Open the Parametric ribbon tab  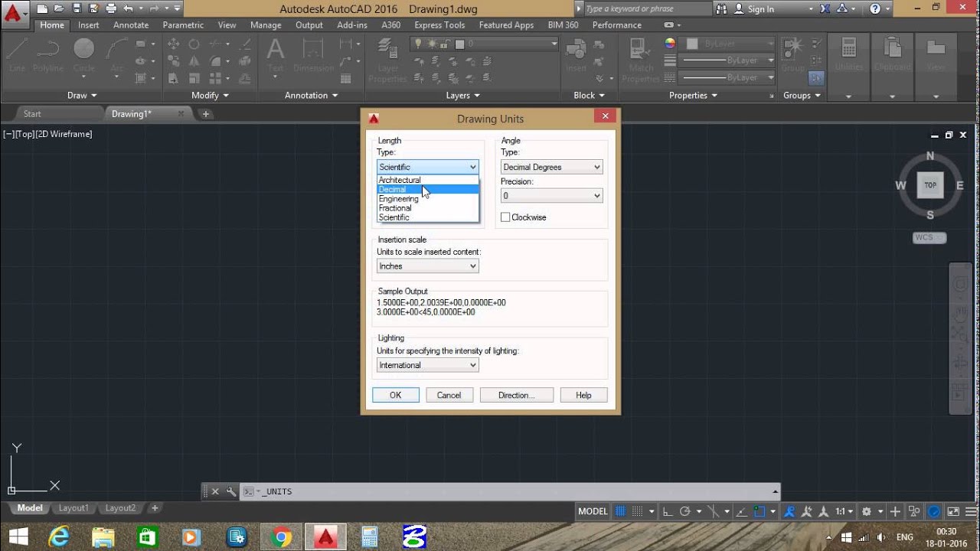[x=183, y=25]
